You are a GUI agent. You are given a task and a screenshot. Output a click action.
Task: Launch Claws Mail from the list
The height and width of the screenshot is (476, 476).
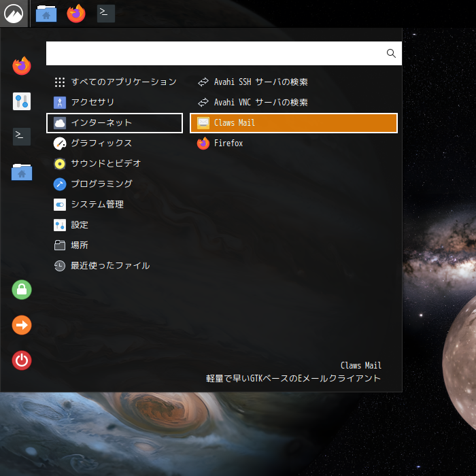294,123
